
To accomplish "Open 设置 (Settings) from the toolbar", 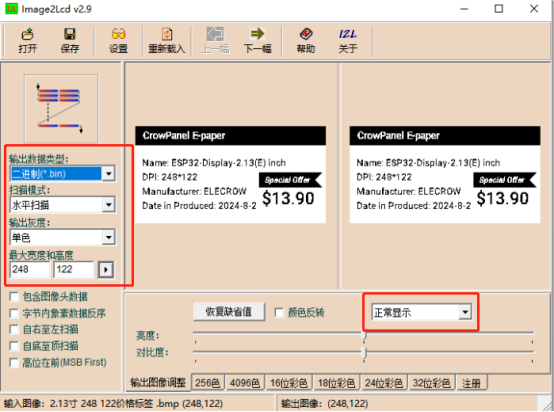I will pyautogui.click(x=118, y=40).
